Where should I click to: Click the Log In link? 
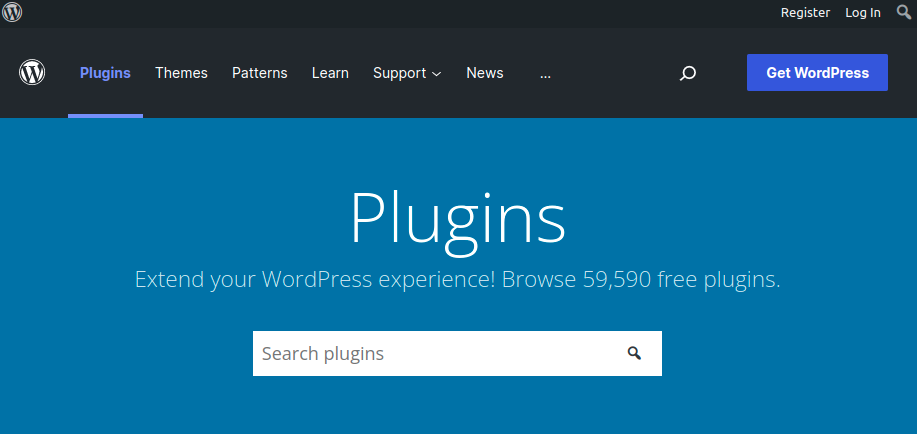pyautogui.click(x=863, y=12)
